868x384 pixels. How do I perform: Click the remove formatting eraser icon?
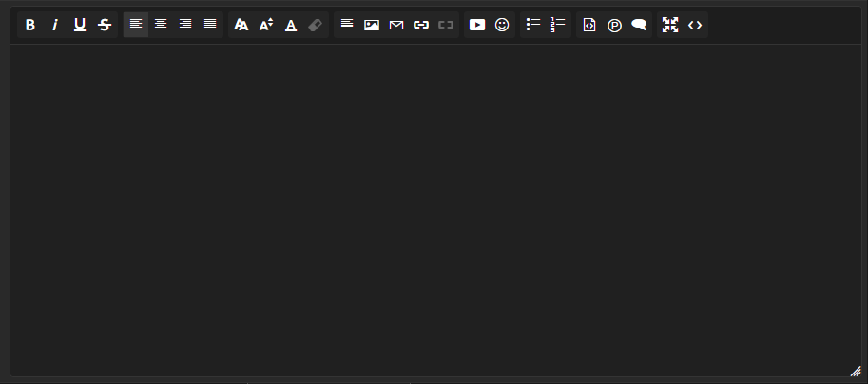tap(315, 25)
